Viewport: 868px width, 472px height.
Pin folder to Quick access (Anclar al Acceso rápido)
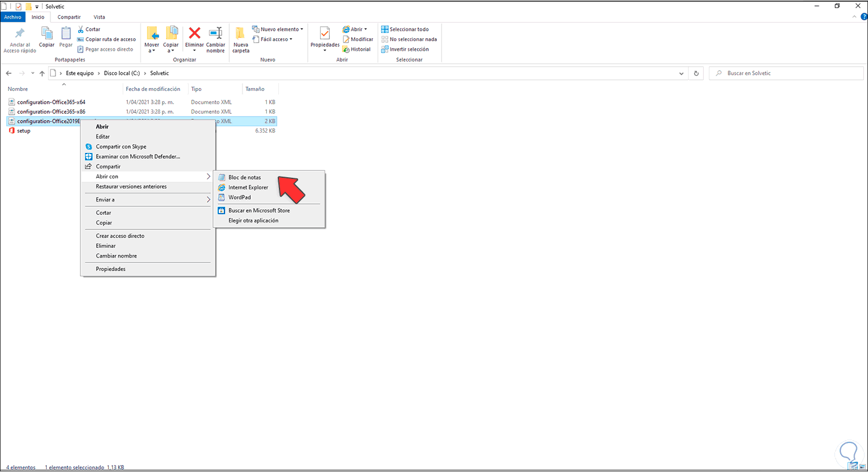point(20,40)
